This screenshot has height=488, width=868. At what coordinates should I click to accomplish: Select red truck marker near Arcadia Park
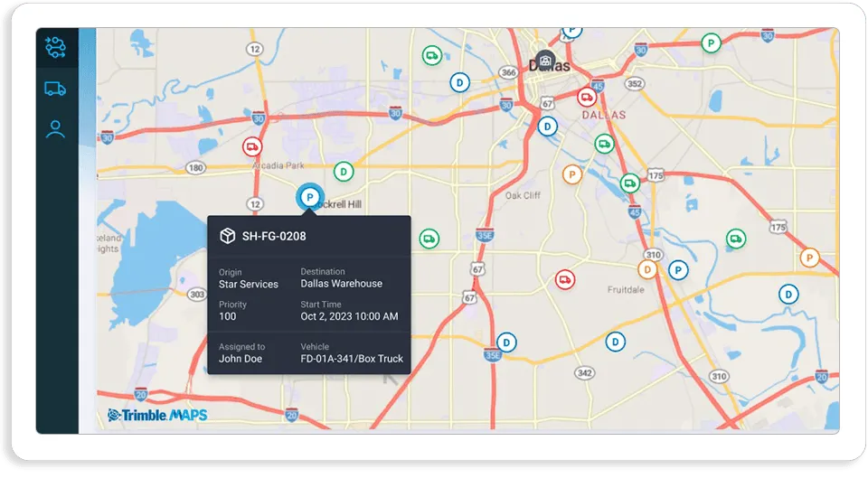252,147
